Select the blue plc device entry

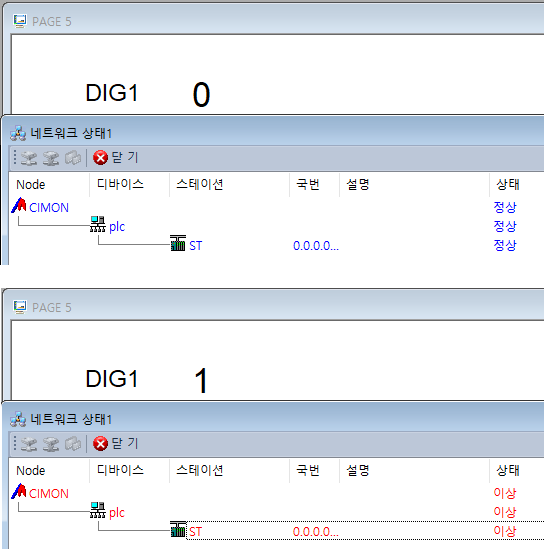(117, 227)
